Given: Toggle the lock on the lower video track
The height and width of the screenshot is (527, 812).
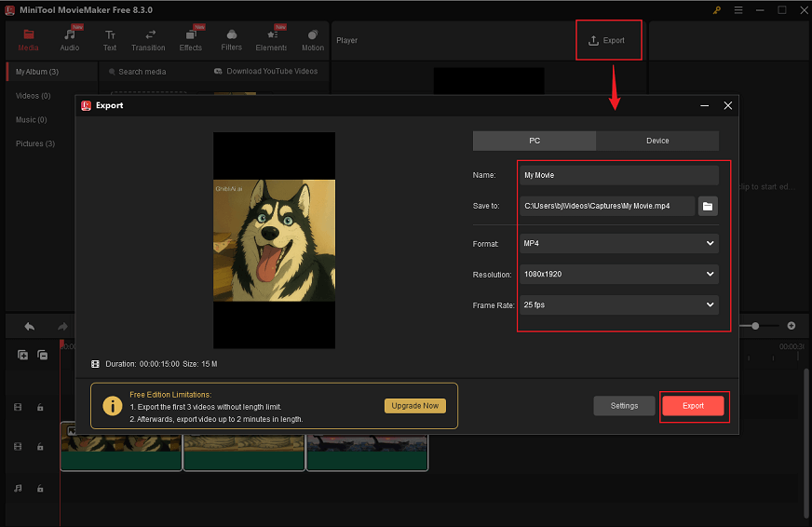Looking at the screenshot, I should click(40, 447).
